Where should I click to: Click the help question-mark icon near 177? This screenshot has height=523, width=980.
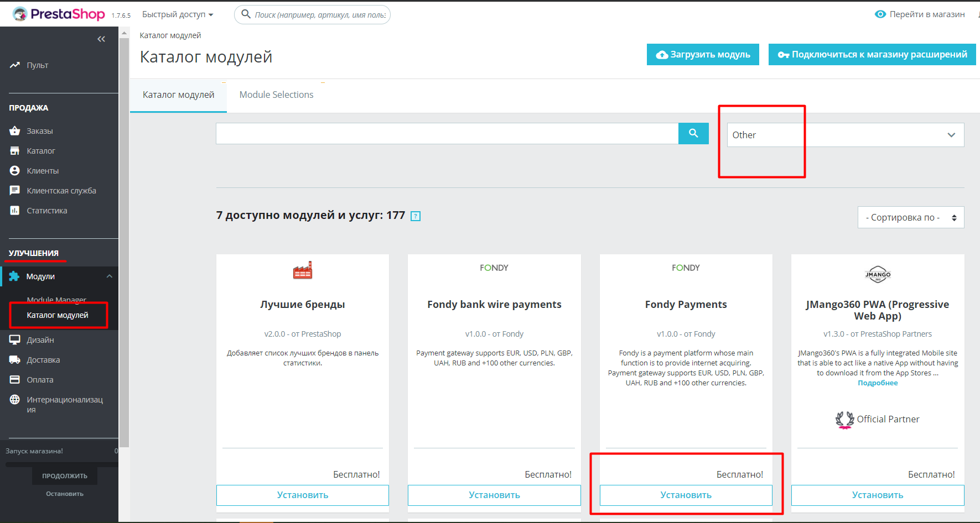[x=416, y=216]
